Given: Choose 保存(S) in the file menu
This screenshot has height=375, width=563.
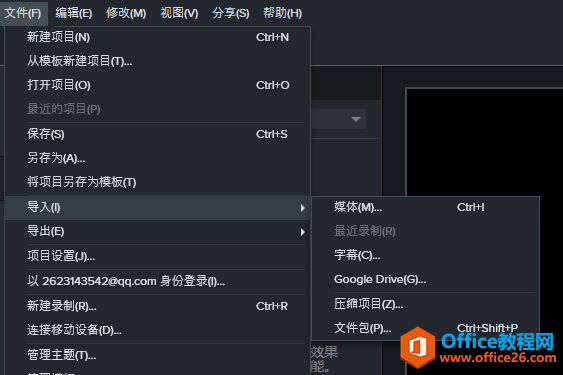Looking at the screenshot, I should tap(158, 134).
